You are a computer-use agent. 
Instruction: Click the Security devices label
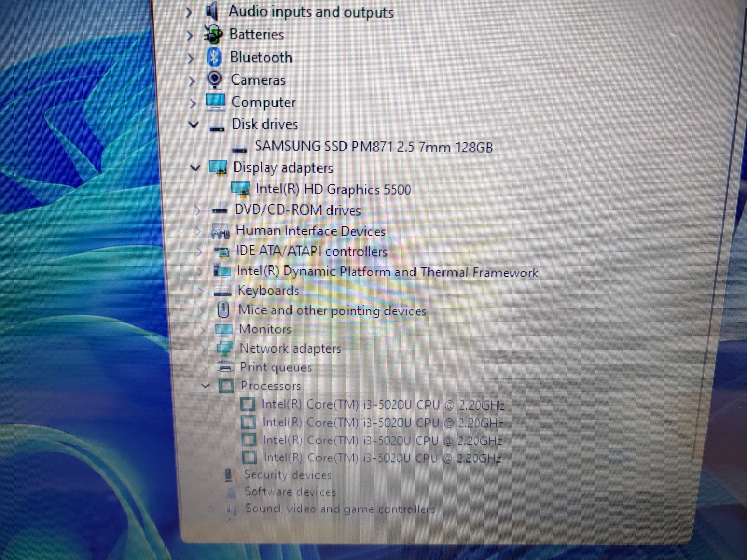(287, 474)
